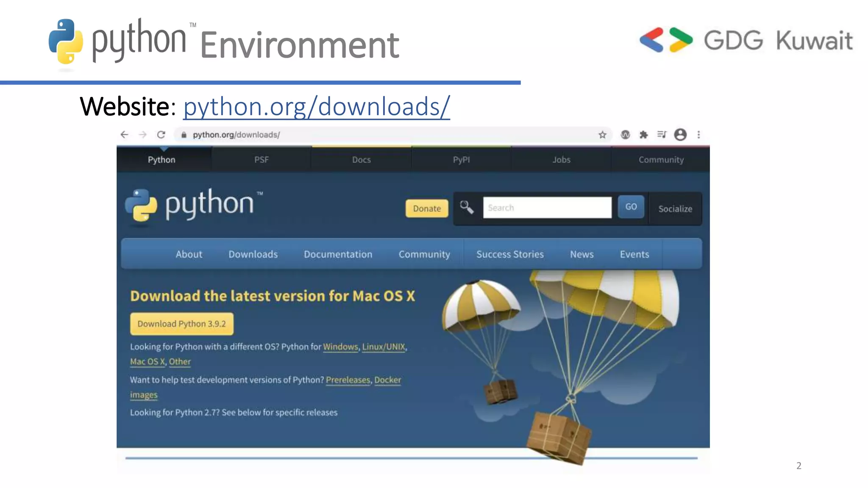The width and height of the screenshot is (868, 488).
Task: Open the Prereleases link
Action: (348, 380)
